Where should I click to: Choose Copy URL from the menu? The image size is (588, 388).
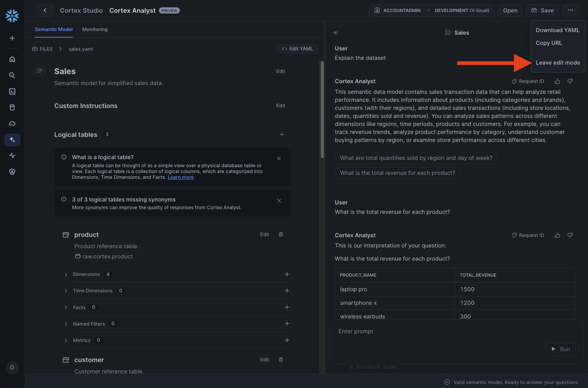[549, 43]
